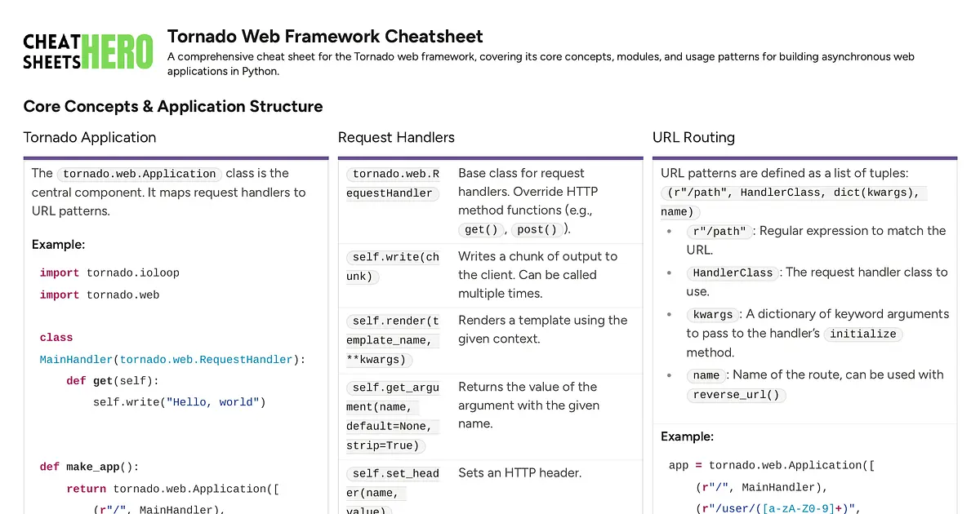Select the reverse_url() badge

[x=736, y=395]
